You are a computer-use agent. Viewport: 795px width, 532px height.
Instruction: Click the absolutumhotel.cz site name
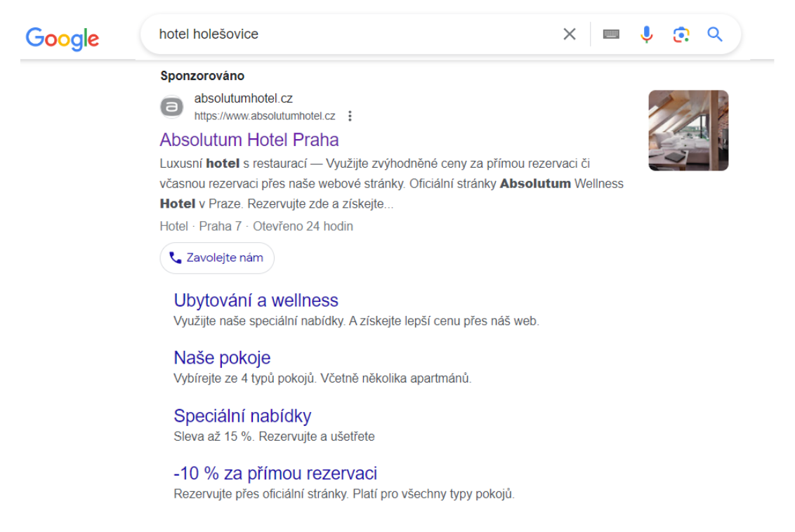(243, 99)
